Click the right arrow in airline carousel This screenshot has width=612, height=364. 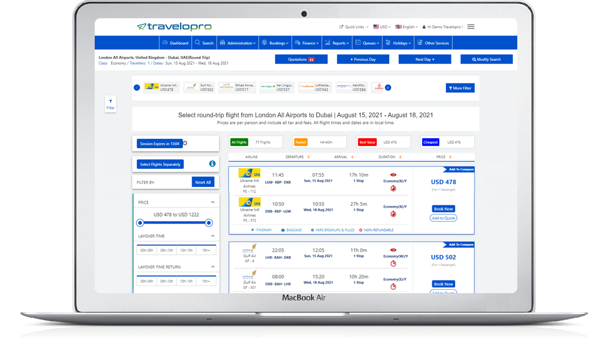pyautogui.click(x=388, y=87)
